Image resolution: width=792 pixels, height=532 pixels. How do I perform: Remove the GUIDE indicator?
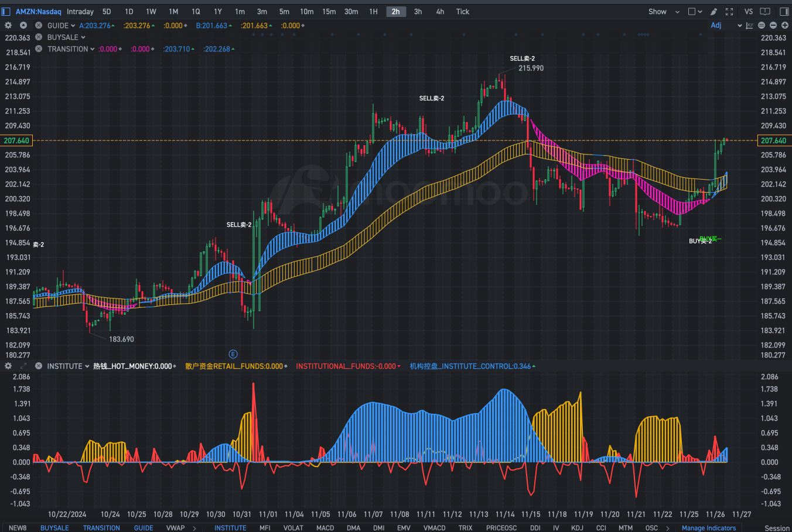[x=39, y=25]
